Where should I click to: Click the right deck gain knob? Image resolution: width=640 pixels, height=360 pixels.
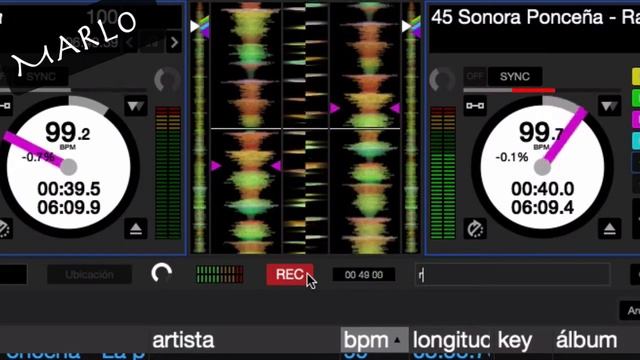tap(442, 80)
